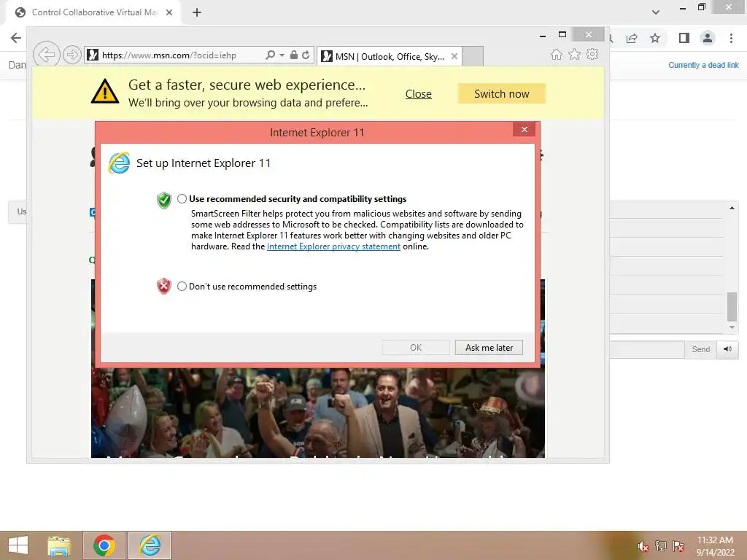Open Internet Explorer from taskbar
Viewport: 747px width, 560px height.
[x=150, y=545]
